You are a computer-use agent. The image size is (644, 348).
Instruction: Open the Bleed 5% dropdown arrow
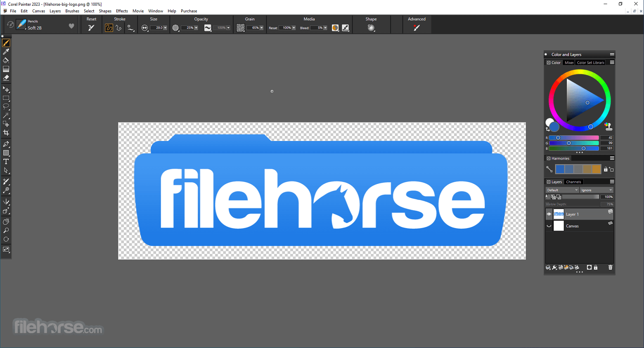[x=325, y=28]
